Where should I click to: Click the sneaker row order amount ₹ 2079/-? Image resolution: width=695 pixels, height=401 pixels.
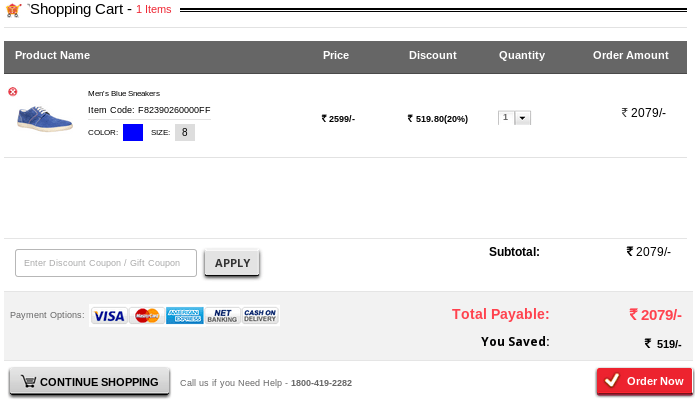644,113
